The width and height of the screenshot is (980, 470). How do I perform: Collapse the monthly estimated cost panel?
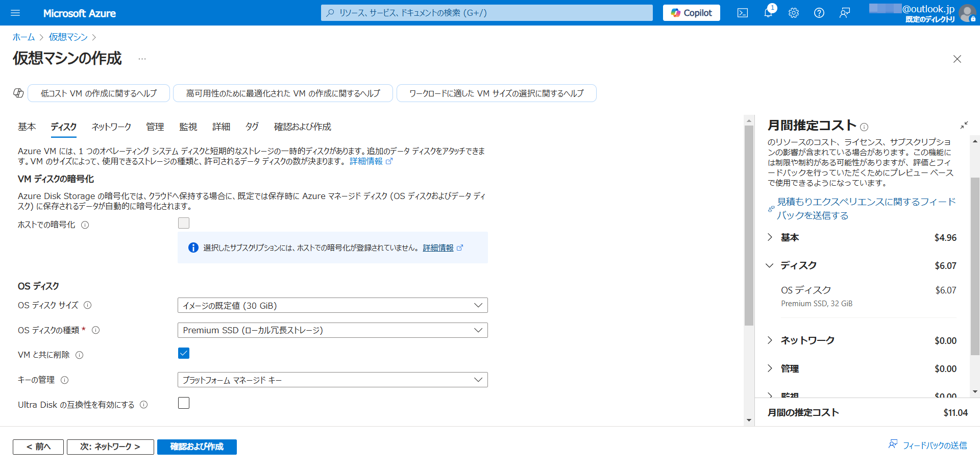964,125
